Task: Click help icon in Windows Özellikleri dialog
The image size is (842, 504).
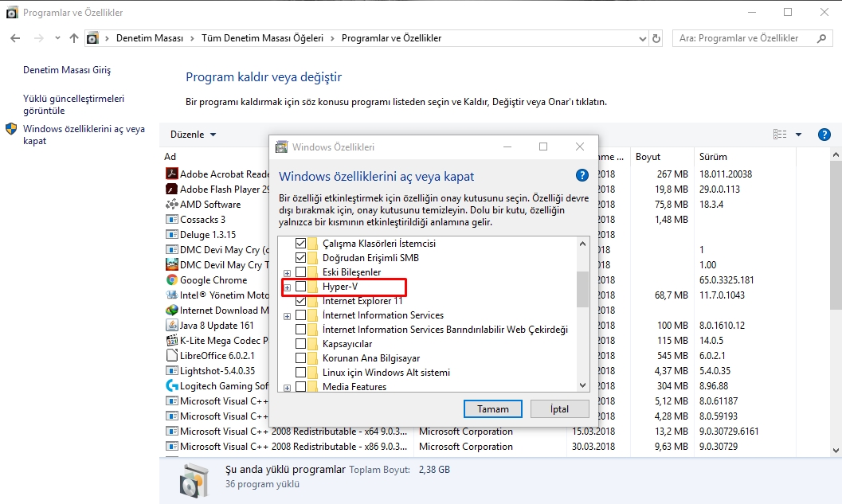Action: pos(582,175)
